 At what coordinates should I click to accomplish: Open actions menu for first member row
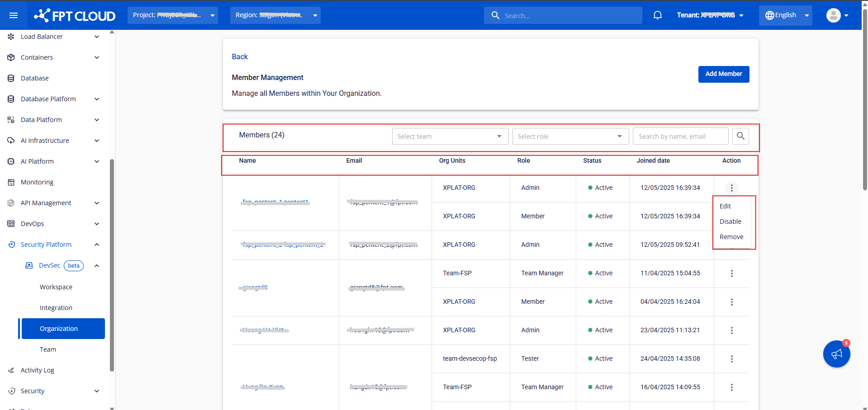click(x=731, y=188)
